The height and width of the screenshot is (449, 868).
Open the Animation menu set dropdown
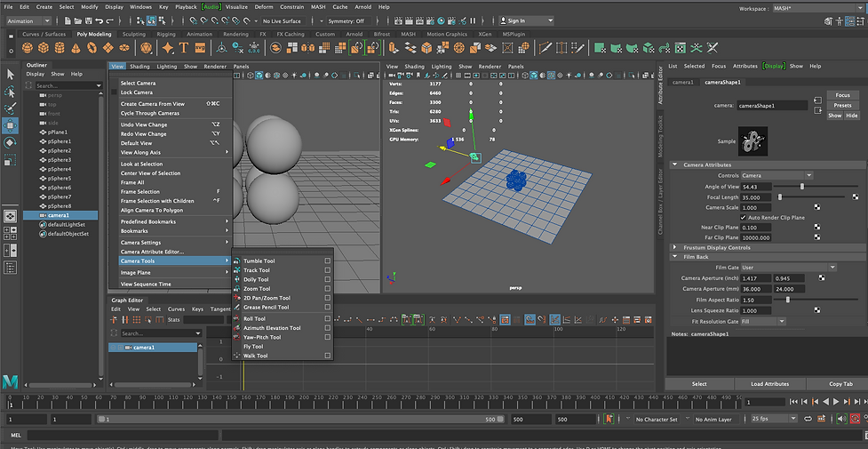tap(28, 21)
